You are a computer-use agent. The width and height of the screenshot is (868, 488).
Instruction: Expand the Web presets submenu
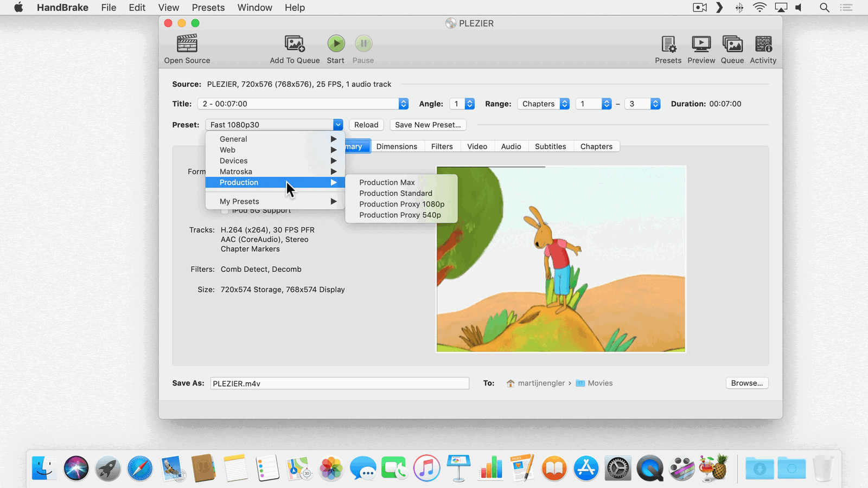[x=275, y=150]
